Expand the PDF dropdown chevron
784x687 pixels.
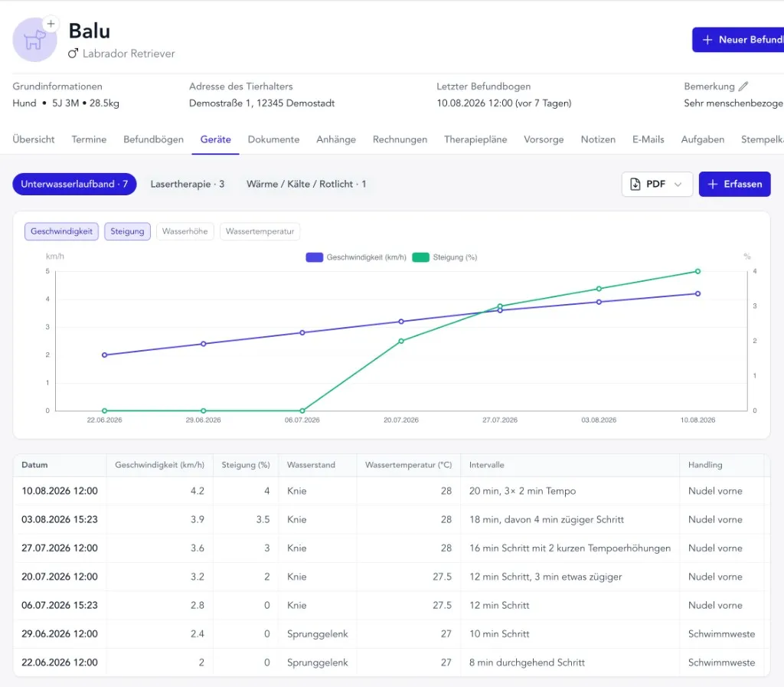pos(678,184)
